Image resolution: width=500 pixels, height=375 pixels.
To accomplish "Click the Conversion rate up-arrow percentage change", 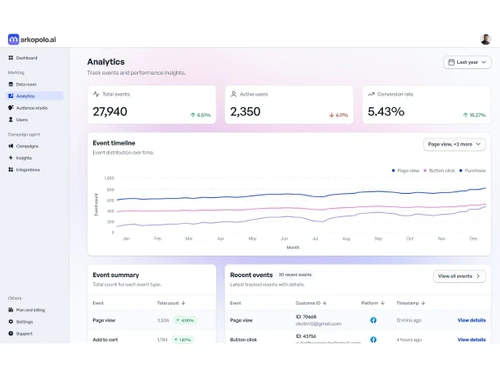I will point(474,115).
